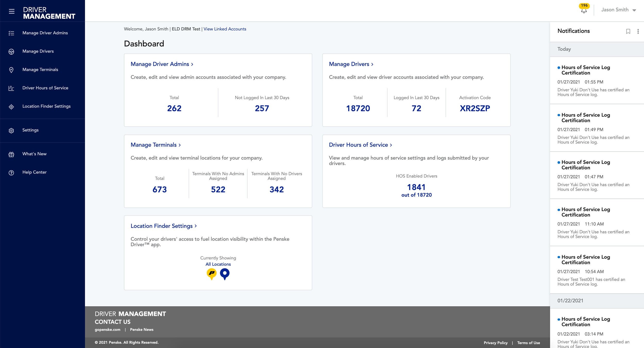Open the 01:47 PM Hours of Service notification

597,175
